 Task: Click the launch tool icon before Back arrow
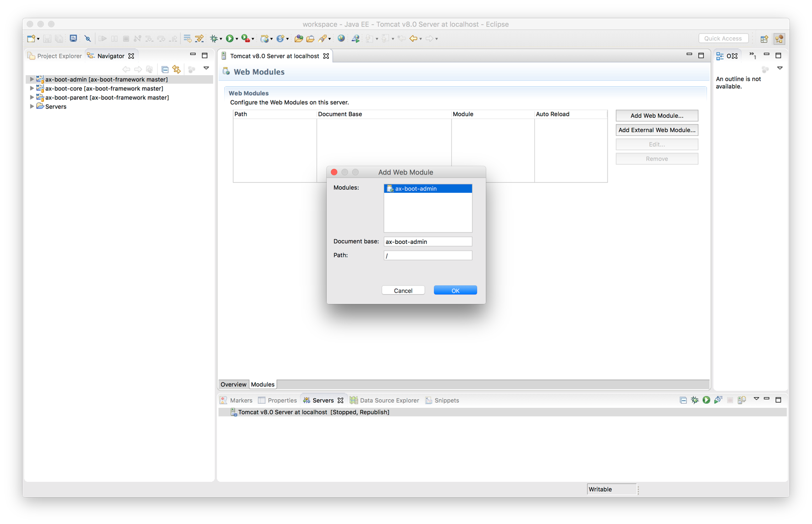tap(355, 39)
